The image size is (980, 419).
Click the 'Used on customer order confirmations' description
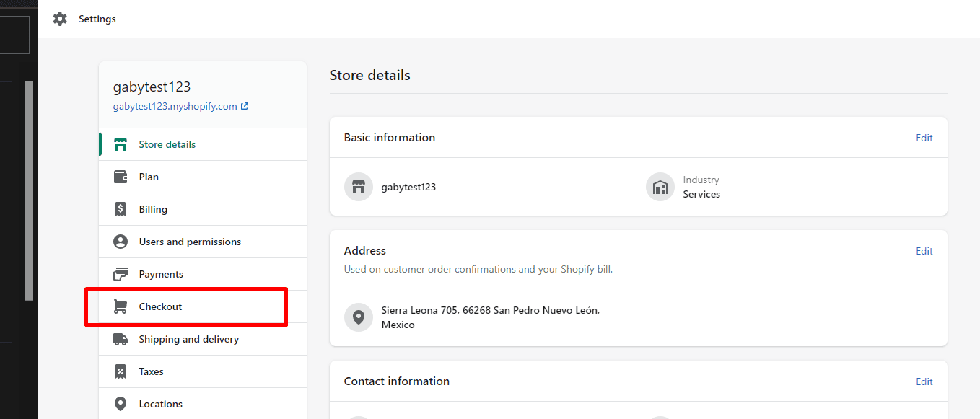pyautogui.click(x=478, y=269)
